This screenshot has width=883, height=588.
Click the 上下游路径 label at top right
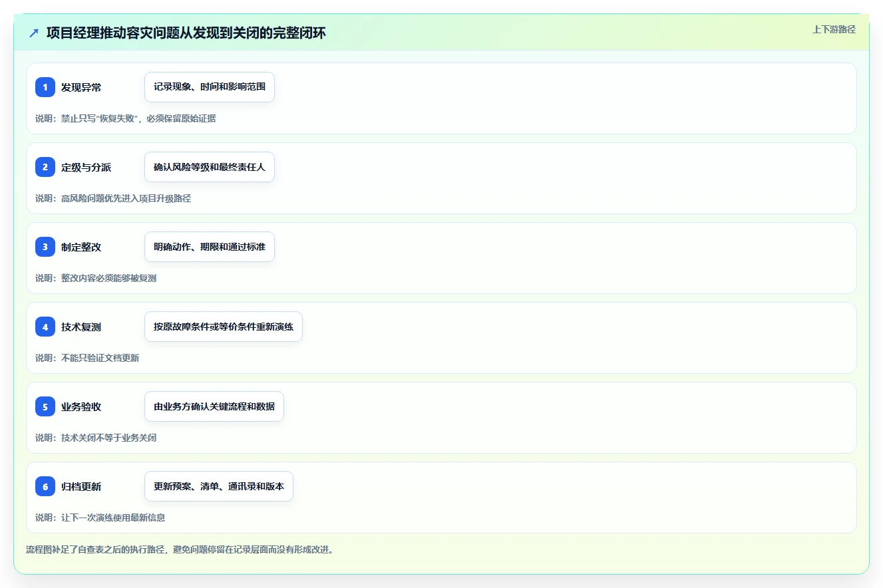(x=834, y=30)
